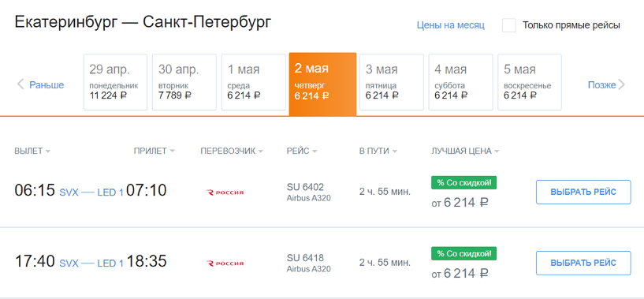Open the ПЕРЕВОЗЧИК sort dropdown
The image size is (644, 299).
[x=232, y=151]
